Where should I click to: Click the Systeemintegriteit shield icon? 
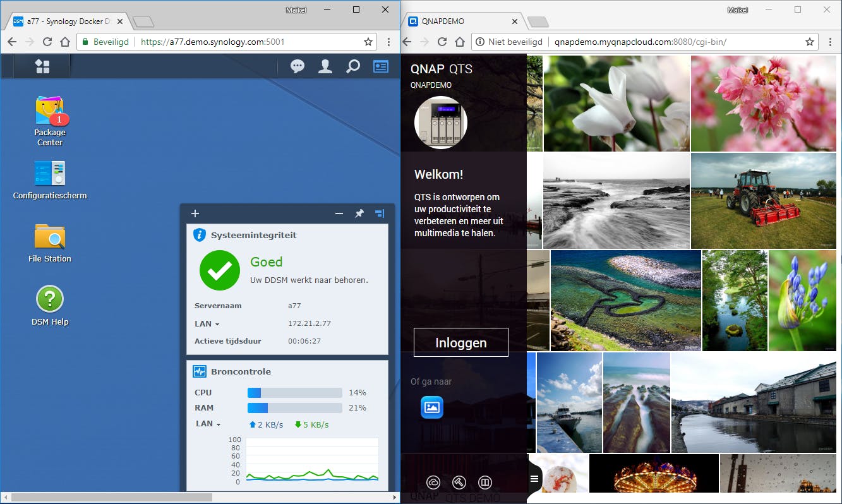click(200, 235)
